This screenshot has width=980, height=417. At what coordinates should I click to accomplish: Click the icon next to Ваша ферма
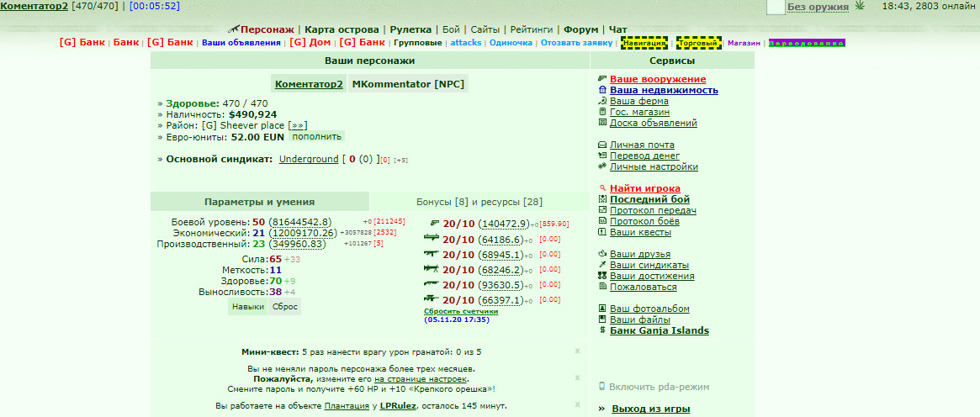click(602, 101)
